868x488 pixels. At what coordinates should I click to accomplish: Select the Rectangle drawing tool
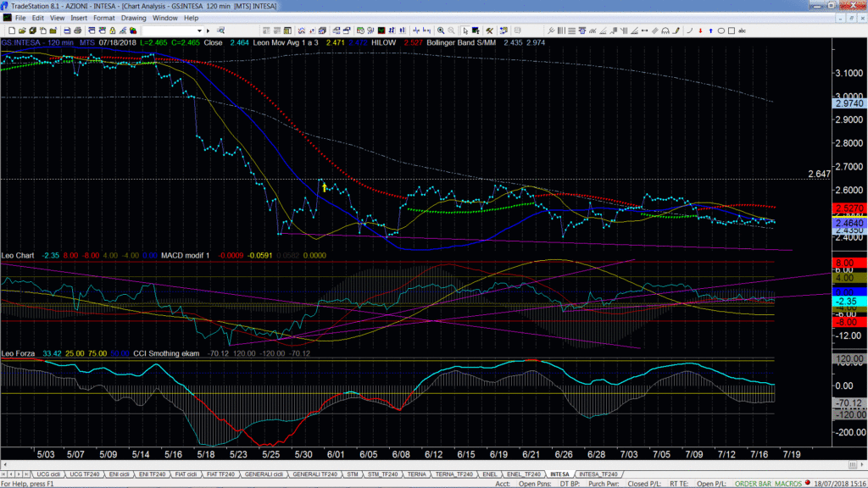(732, 31)
